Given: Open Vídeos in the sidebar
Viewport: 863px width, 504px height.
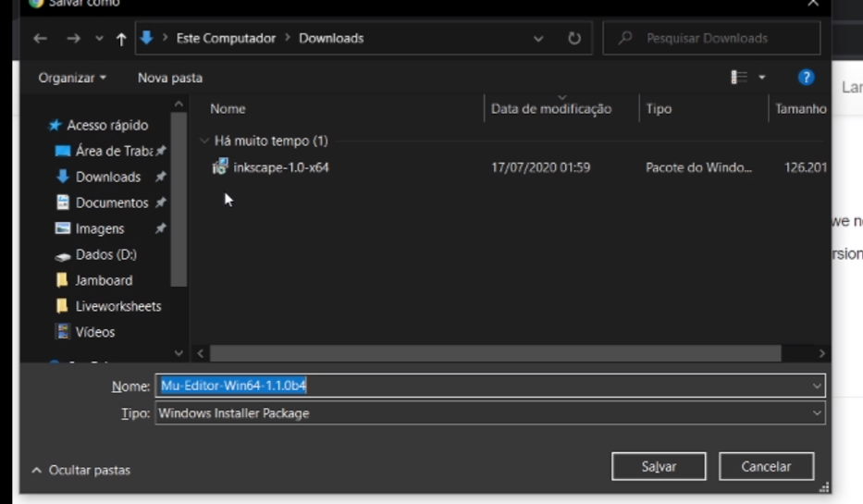Looking at the screenshot, I should pyautogui.click(x=94, y=332).
